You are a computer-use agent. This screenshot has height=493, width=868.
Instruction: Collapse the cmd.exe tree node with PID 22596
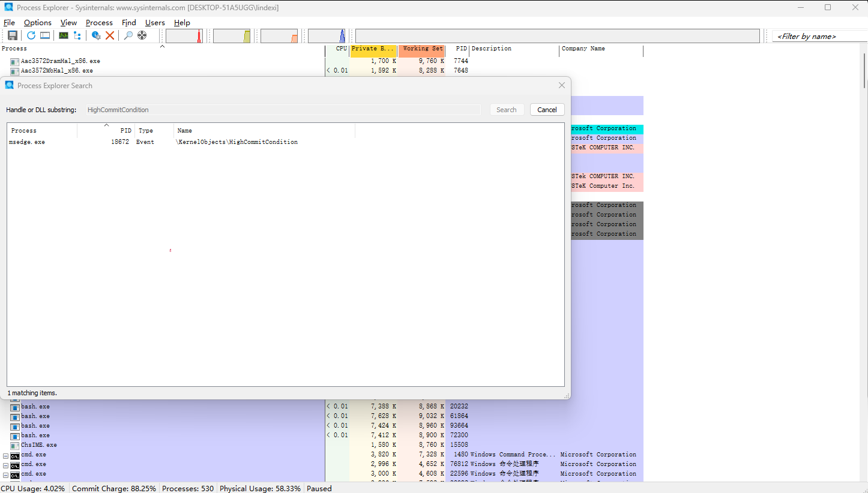click(5, 474)
